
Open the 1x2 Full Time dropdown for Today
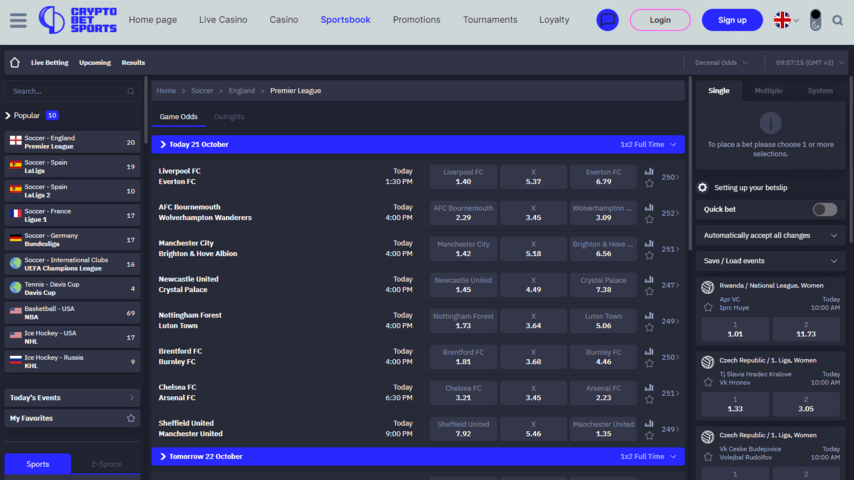click(x=648, y=144)
